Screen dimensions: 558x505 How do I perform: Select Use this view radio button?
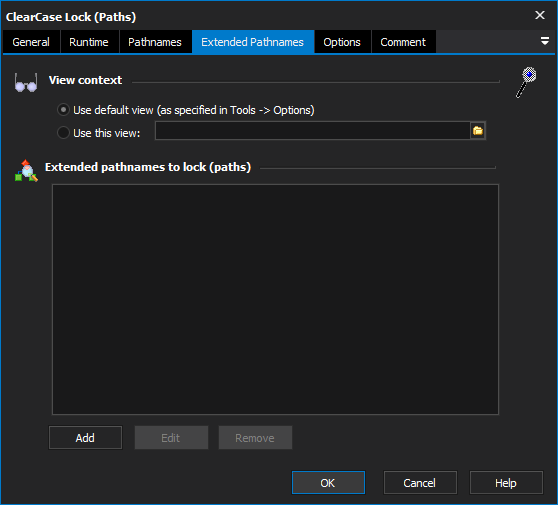click(63, 133)
